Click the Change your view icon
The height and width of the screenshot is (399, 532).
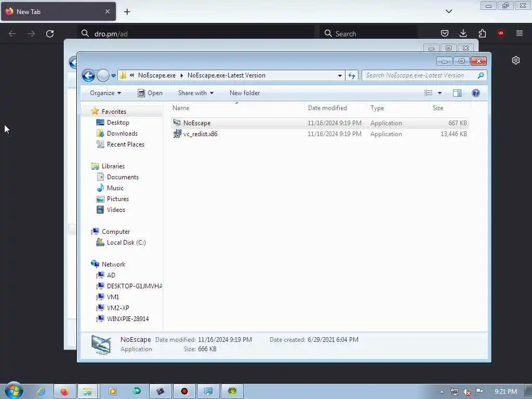[429, 93]
